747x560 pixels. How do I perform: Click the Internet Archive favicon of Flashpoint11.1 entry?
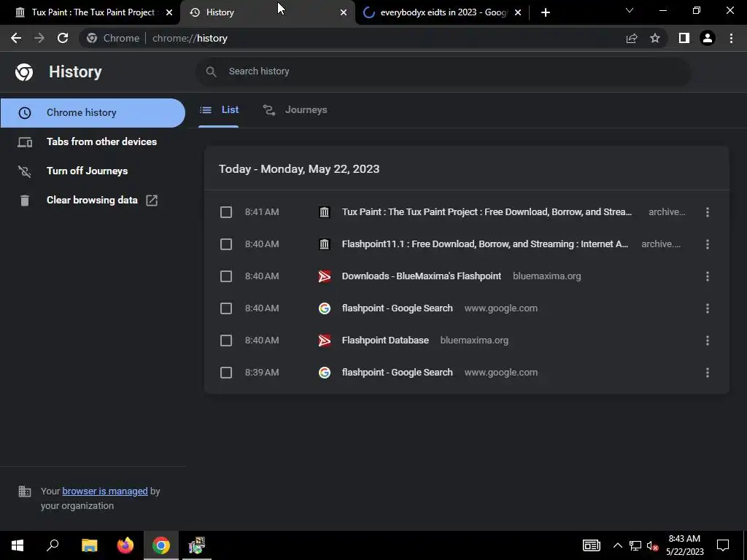coord(325,244)
